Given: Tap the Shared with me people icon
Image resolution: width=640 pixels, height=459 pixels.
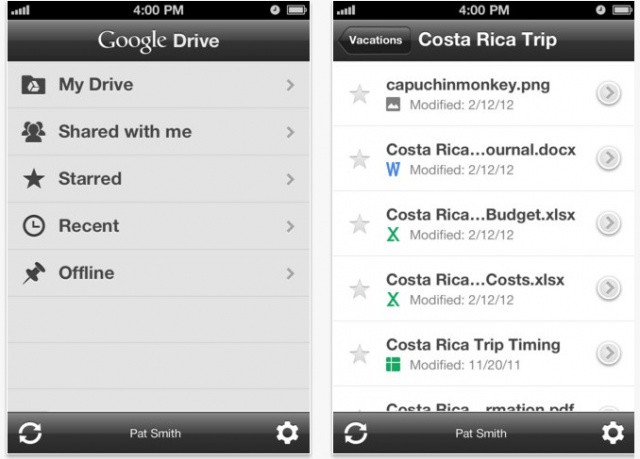Looking at the screenshot, I should [x=33, y=132].
